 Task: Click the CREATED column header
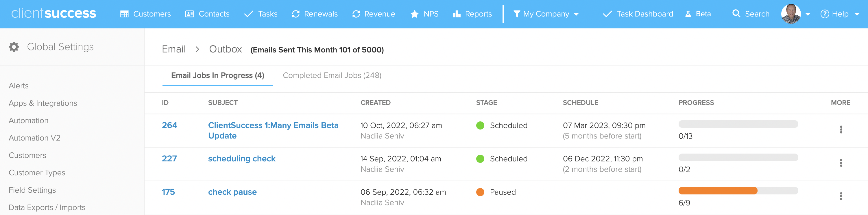375,103
